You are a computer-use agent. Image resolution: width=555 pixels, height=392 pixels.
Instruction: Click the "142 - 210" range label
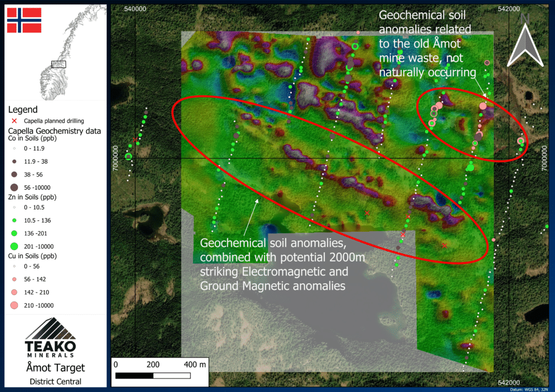pos(36,292)
